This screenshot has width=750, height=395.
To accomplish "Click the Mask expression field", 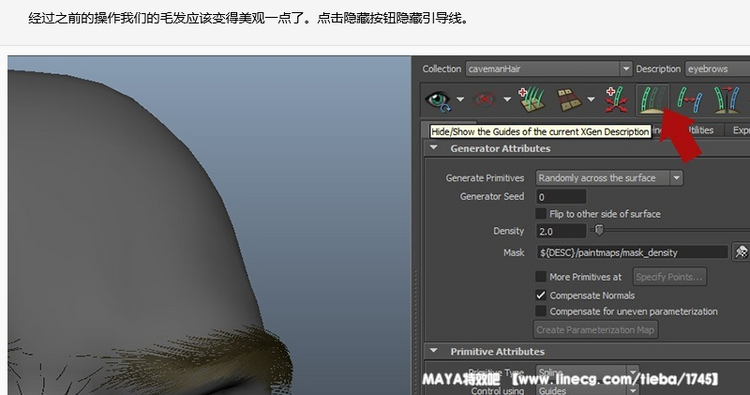I will [632, 252].
